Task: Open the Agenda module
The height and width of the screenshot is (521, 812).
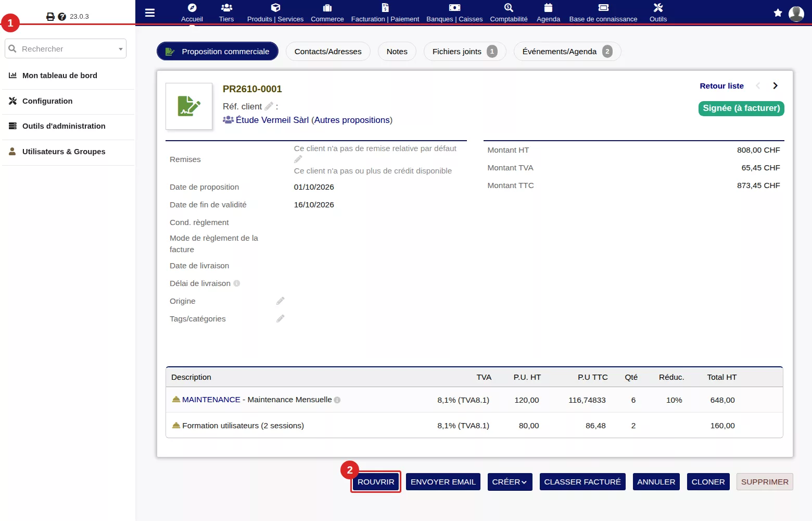Action: click(548, 13)
